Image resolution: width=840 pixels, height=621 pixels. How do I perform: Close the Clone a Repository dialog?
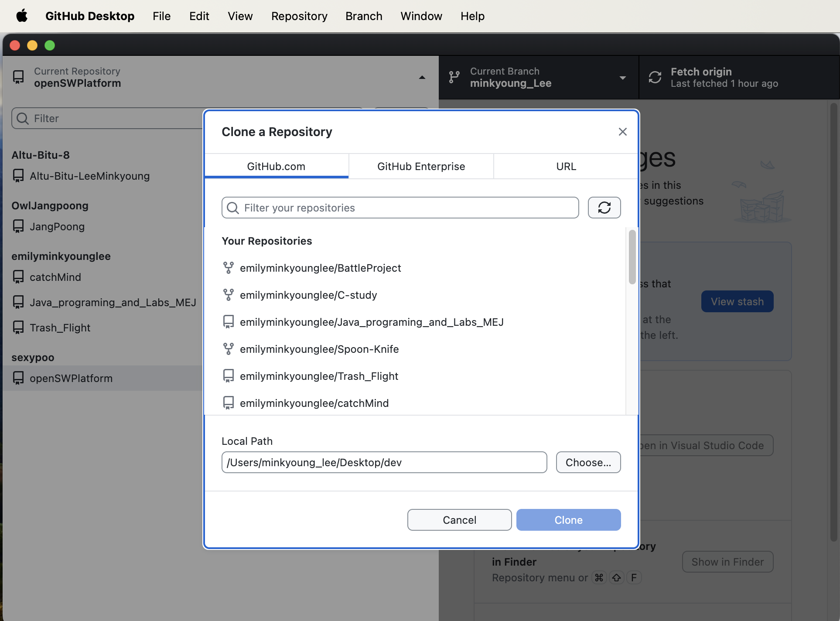pyautogui.click(x=622, y=132)
